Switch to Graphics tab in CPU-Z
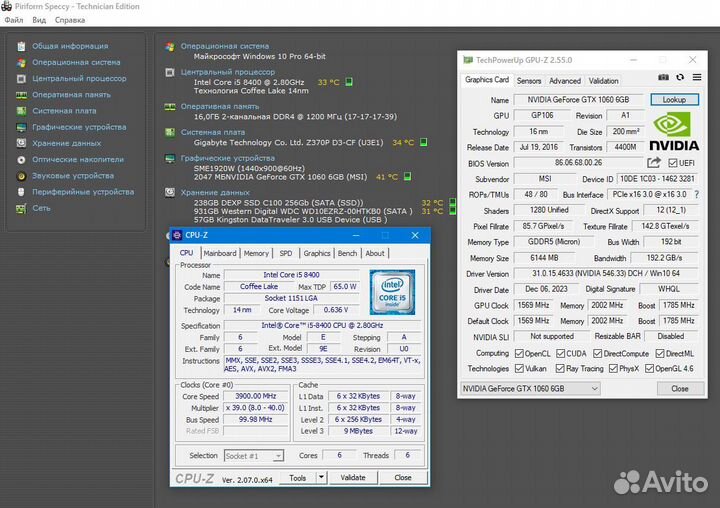This screenshot has height=508, width=720. pos(317,253)
